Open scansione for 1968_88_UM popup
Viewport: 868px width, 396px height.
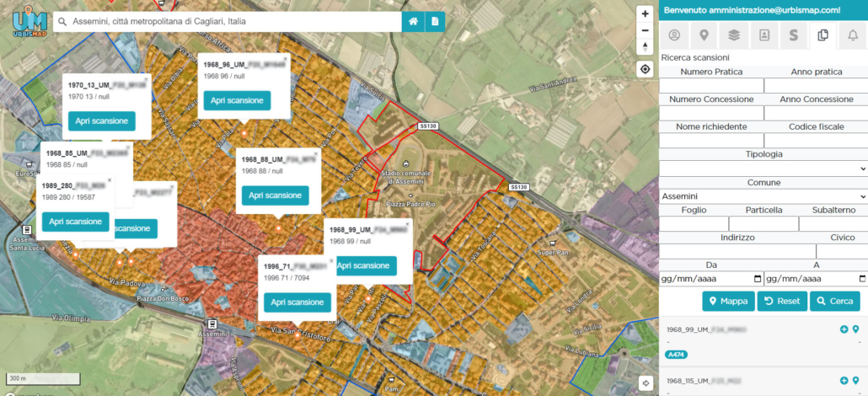click(275, 195)
